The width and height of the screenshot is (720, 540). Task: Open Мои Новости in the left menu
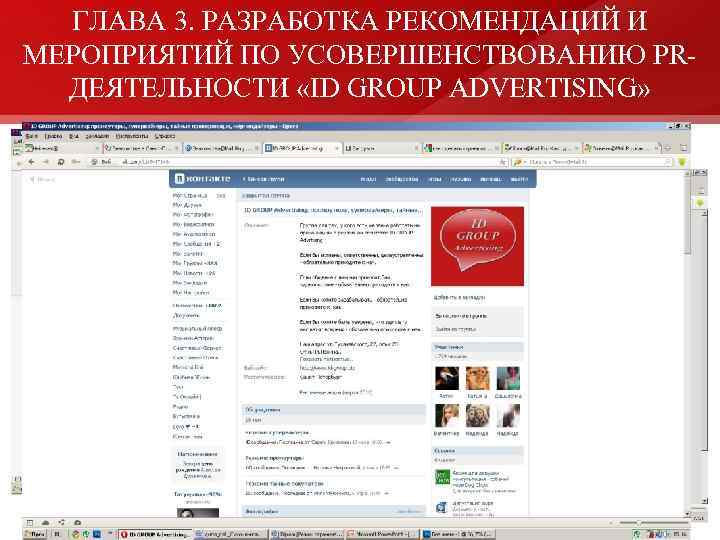pyautogui.click(x=194, y=273)
